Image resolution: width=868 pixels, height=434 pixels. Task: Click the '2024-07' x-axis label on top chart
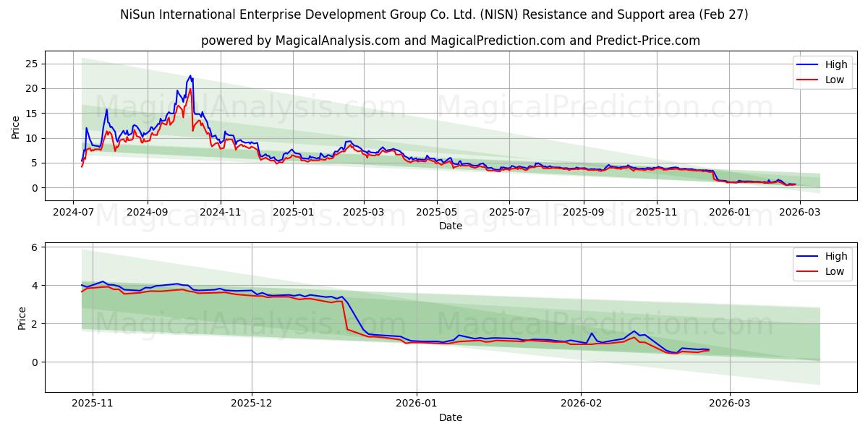73,213
